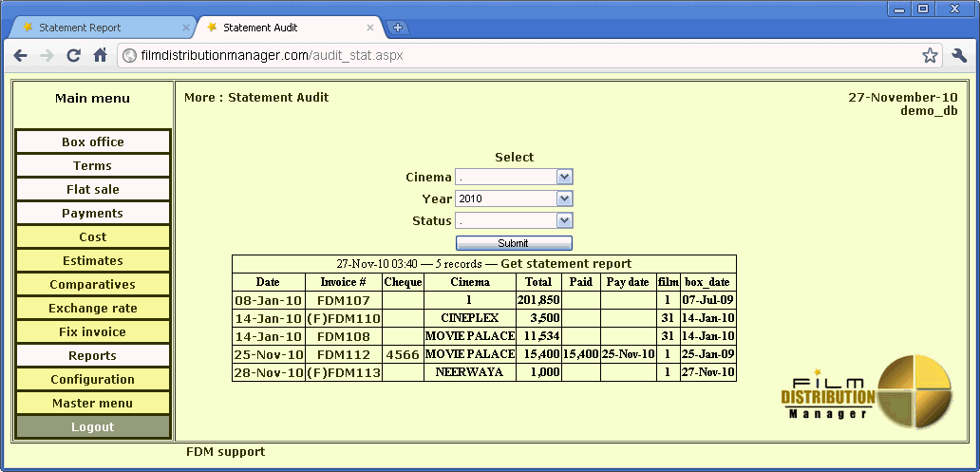Open a new tab with the plus button

point(398,28)
